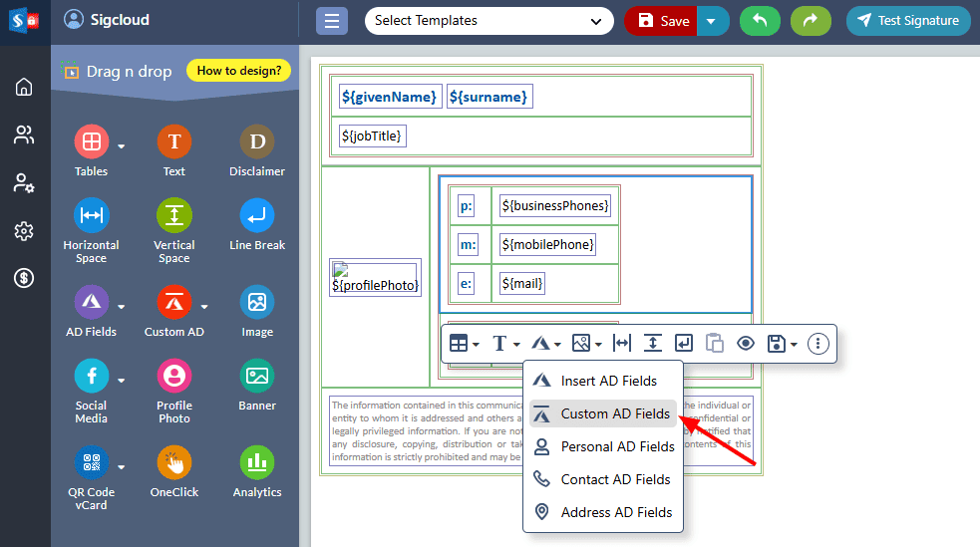Select the Banner component icon
Image resolution: width=980 pixels, height=547 pixels.
pos(257,377)
